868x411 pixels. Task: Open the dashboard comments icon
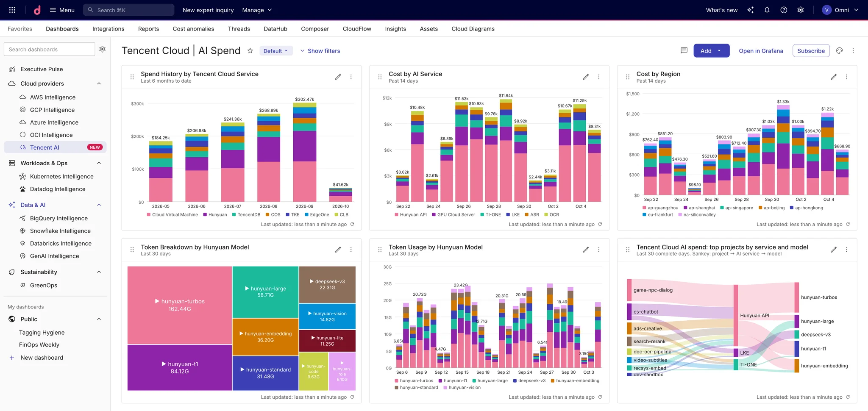pos(684,50)
